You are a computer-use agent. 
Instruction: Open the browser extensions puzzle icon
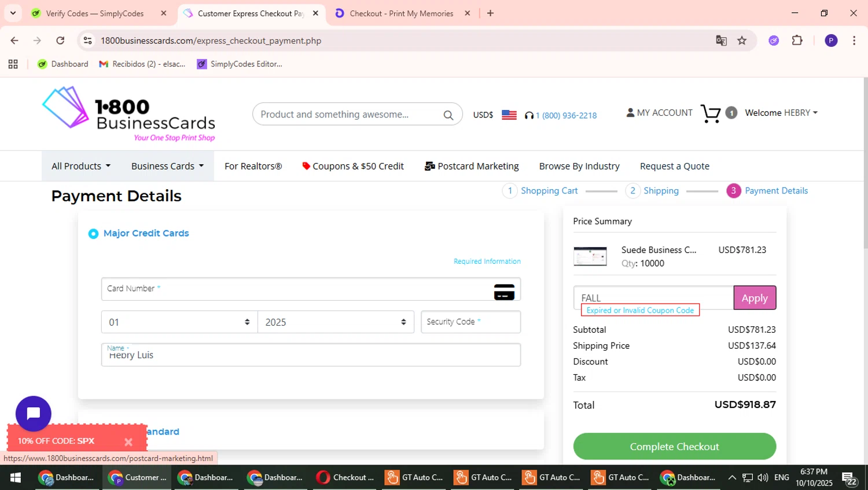click(797, 40)
